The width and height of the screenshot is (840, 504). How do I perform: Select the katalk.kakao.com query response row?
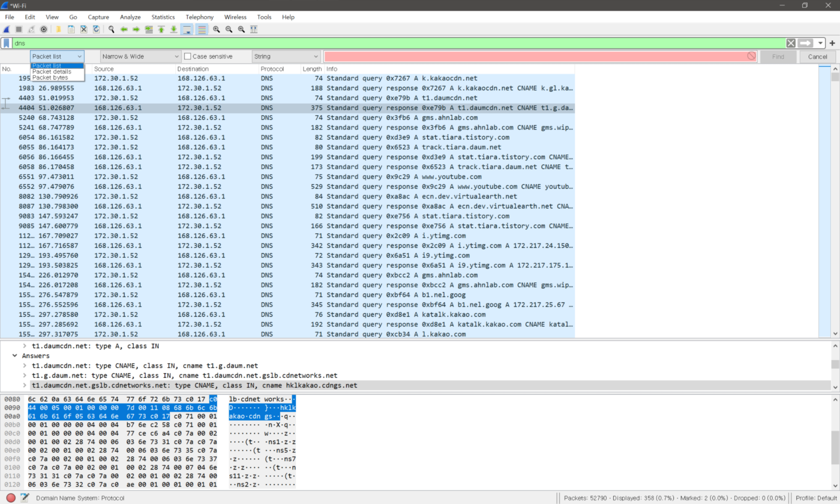(287, 324)
